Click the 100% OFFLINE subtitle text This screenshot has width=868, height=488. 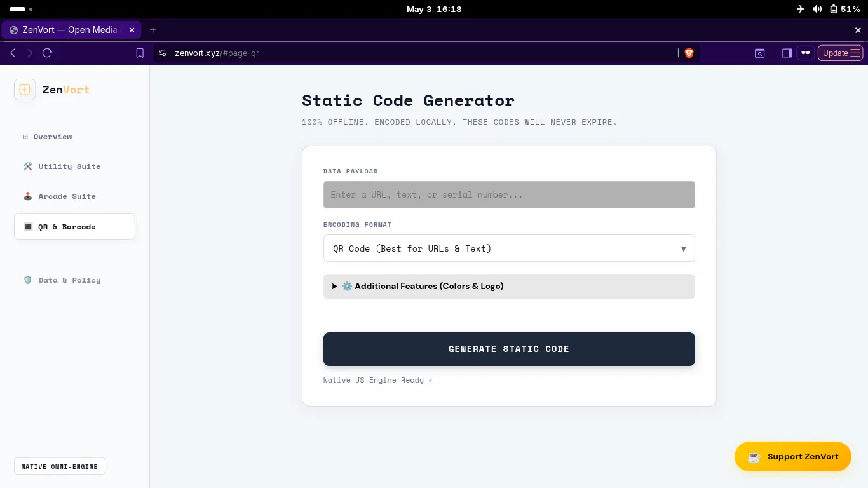[459, 122]
